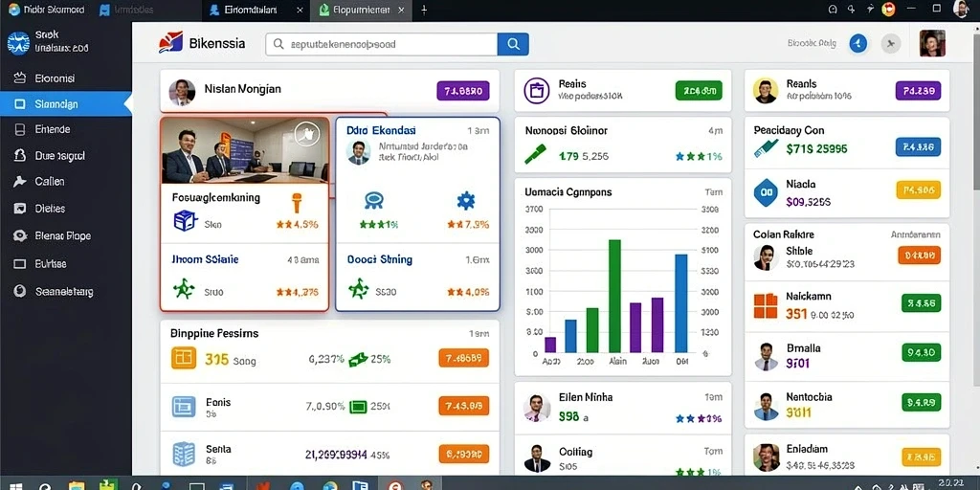Open the Ddro Ekendasi avatar
The height and width of the screenshot is (490, 980).
tap(359, 152)
